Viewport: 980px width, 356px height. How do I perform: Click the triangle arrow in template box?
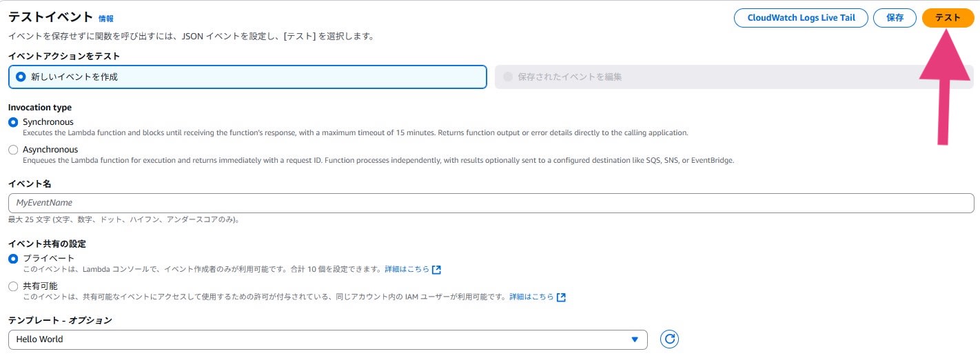(635, 339)
